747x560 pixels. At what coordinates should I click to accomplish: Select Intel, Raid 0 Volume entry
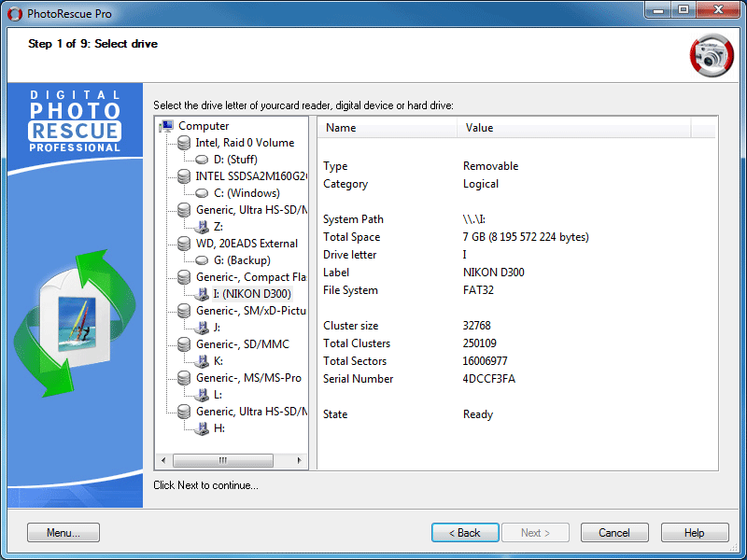coord(245,143)
